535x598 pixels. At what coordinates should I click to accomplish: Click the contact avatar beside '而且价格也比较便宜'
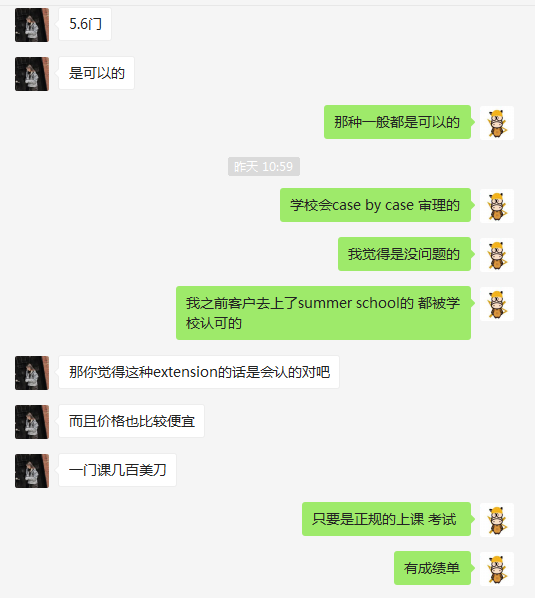click(x=32, y=422)
